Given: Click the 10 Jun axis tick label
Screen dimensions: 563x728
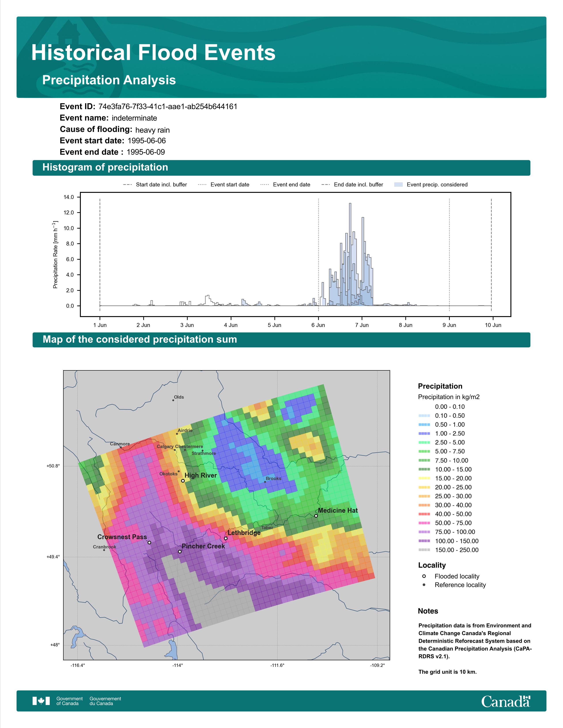Looking at the screenshot, I should click(x=493, y=325).
